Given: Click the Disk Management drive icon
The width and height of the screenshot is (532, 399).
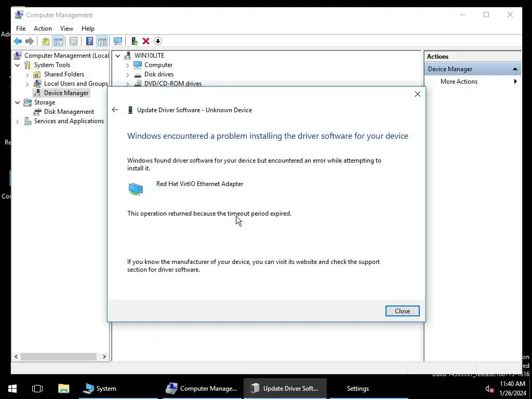Looking at the screenshot, I should pyautogui.click(x=37, y=112).
